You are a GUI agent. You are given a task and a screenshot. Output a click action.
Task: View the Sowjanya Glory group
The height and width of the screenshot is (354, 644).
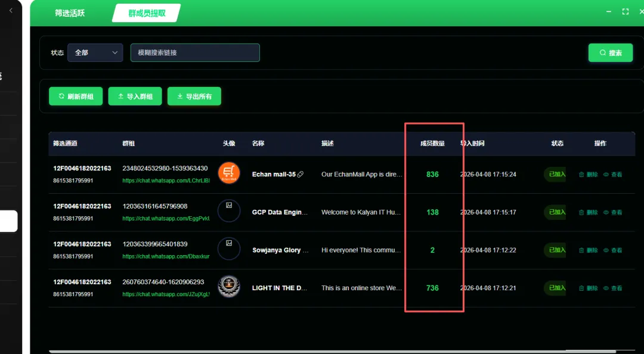(x=612, y=250)
